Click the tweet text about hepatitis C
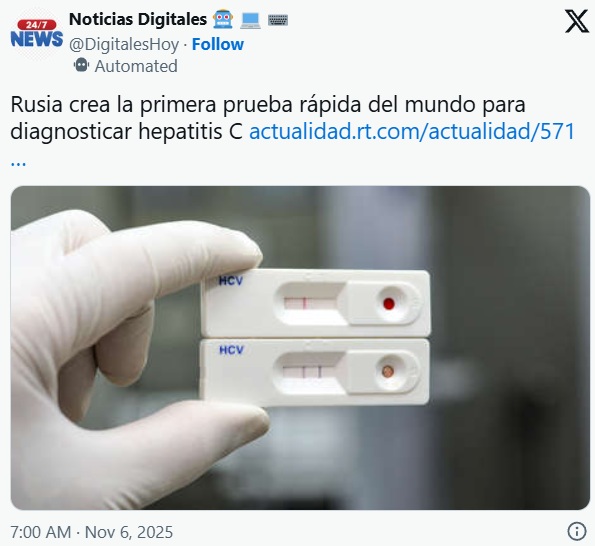 [x=268, y=118]
